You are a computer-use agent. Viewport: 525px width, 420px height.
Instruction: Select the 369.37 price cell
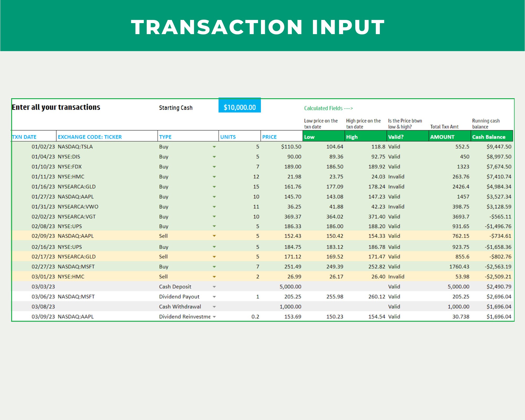click(x=282, y=217)
